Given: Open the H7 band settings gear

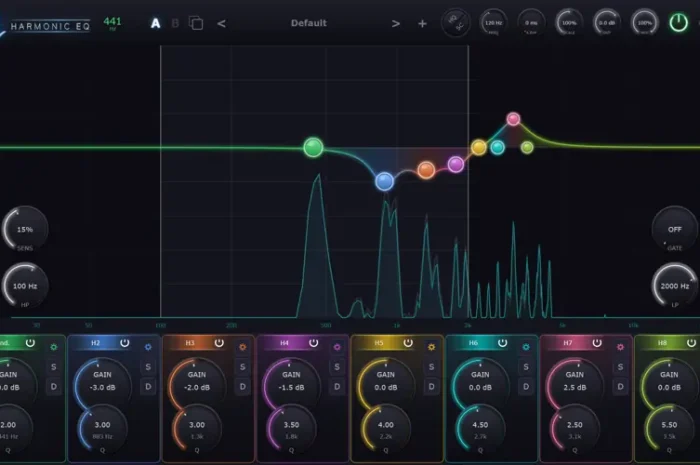Looking at the screenshot, I should coord(621,347).
